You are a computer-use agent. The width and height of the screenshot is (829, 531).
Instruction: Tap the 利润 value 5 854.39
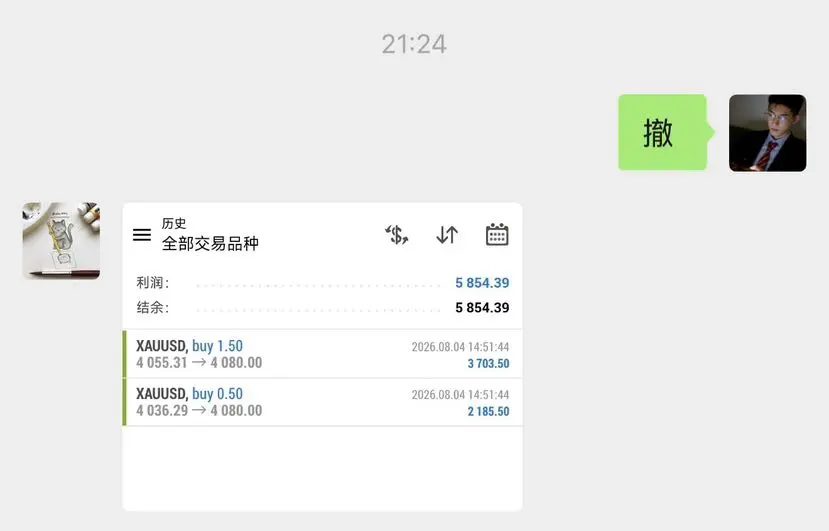click(482, 283)
